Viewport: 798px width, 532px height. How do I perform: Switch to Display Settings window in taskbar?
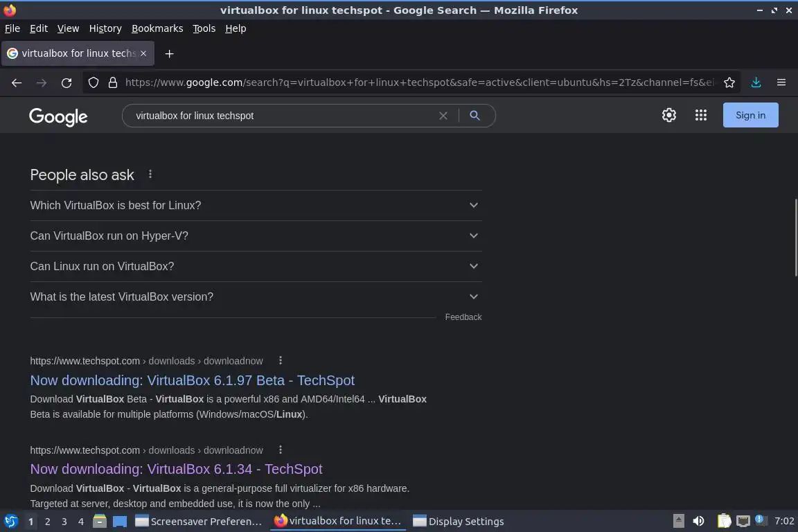459,522
